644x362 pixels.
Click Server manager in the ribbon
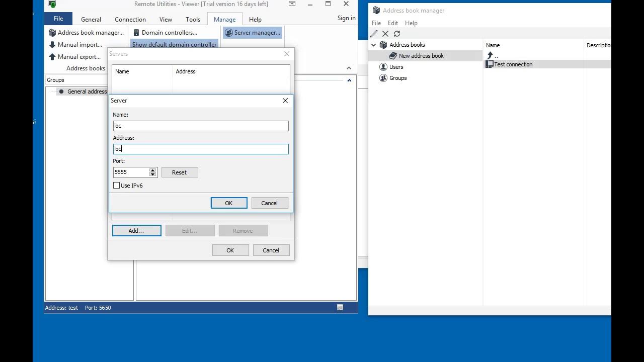click(x=253, y=33)
